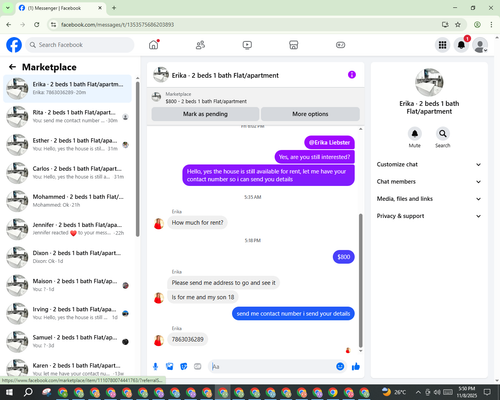This screenshot has width=500, height=400.
Task: Open Esther conversation in chat list
Action: pyautogui.click(x=68, y=145)
